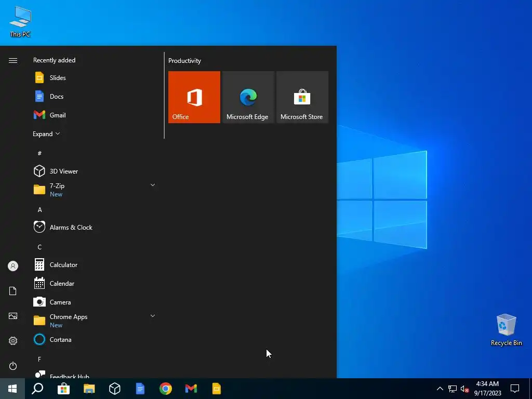532x399 pixels.
Task: Launch 3D Viewer from taskbar
Action: (115, 389)
